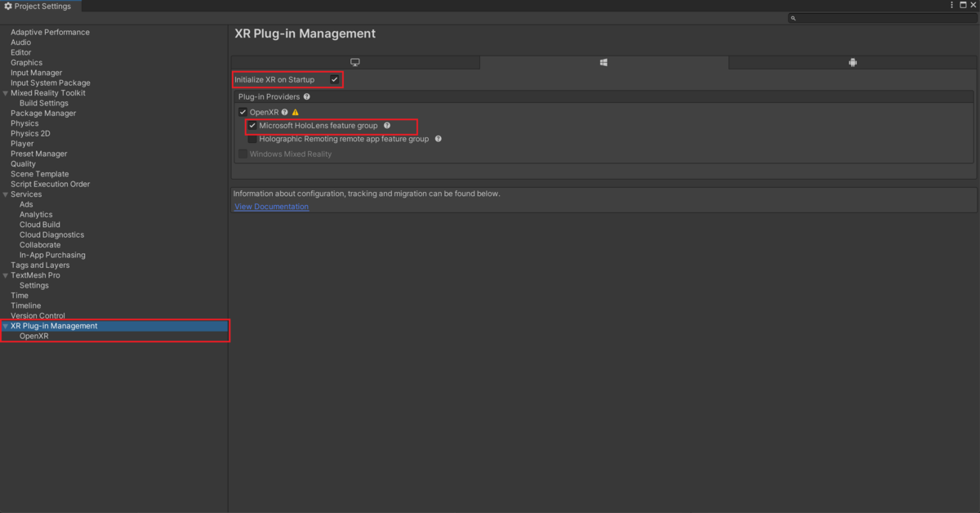Uncheck the OpenXR plug-in provider
Screen dimensions: 980x513
click(243, 112)
